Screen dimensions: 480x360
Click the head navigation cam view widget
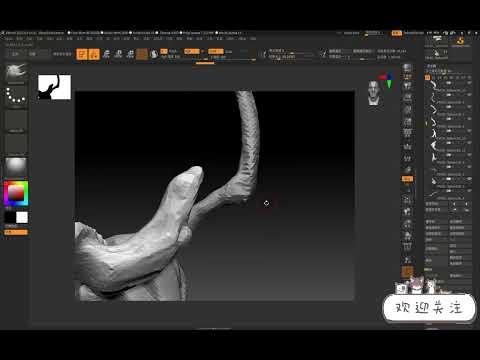click(x=374, y=92)
